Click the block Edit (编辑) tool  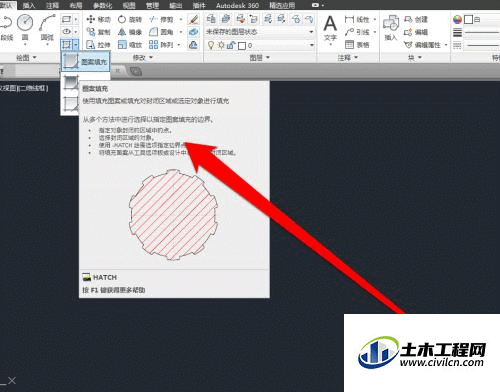point(416,32)
